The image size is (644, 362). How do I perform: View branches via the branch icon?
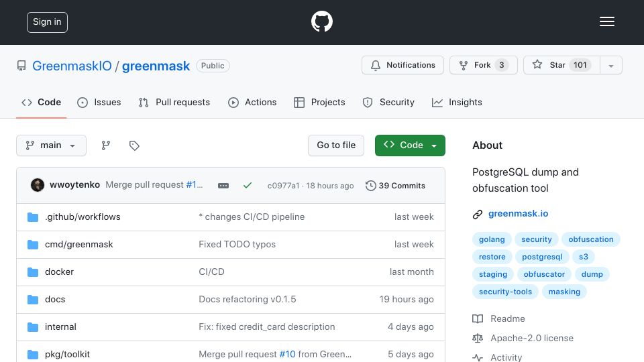pyautogui.click(x=106, y=145)
